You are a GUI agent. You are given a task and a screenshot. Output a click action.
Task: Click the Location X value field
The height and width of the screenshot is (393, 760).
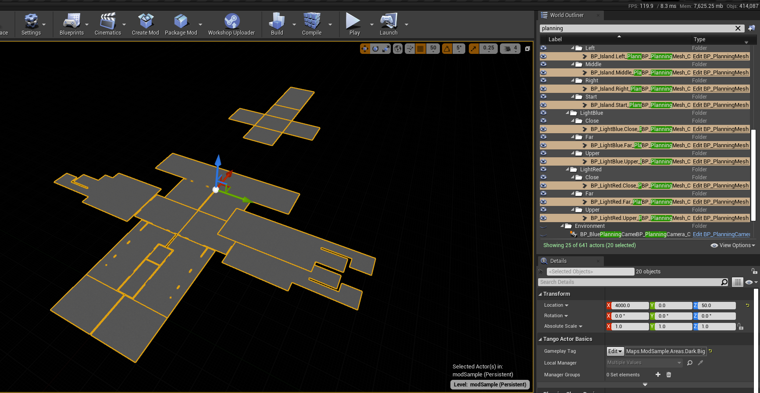631,305
